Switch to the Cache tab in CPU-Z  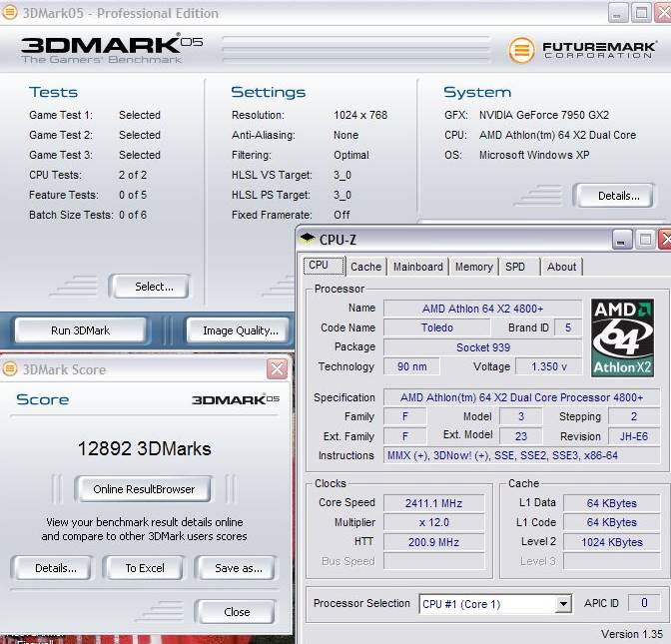365,267
